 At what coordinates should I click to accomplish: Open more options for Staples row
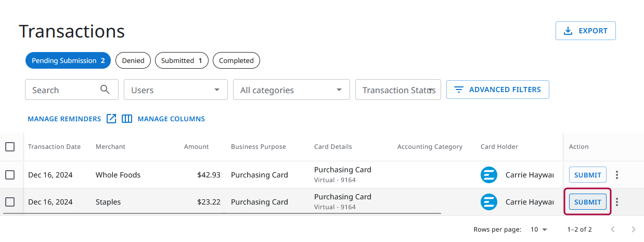[x=617, y=202]
